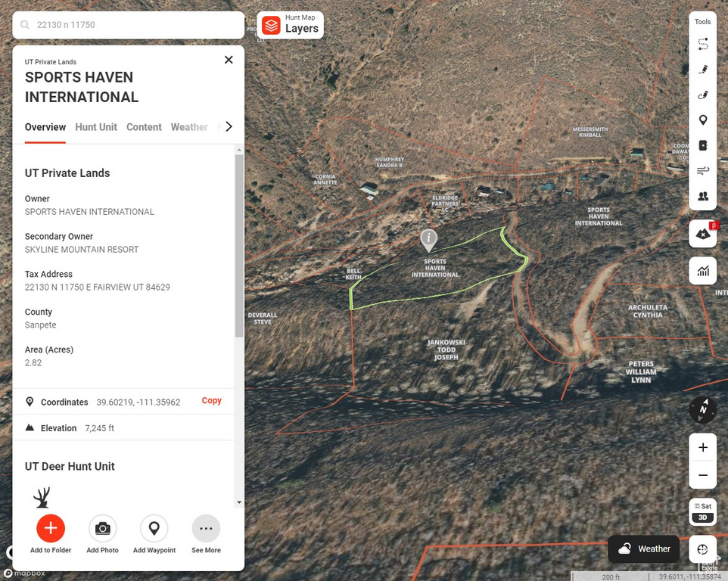Toggle the Weather overlay button
The height and width of the screenshot is (581, 728).
[x=644, y=549]
